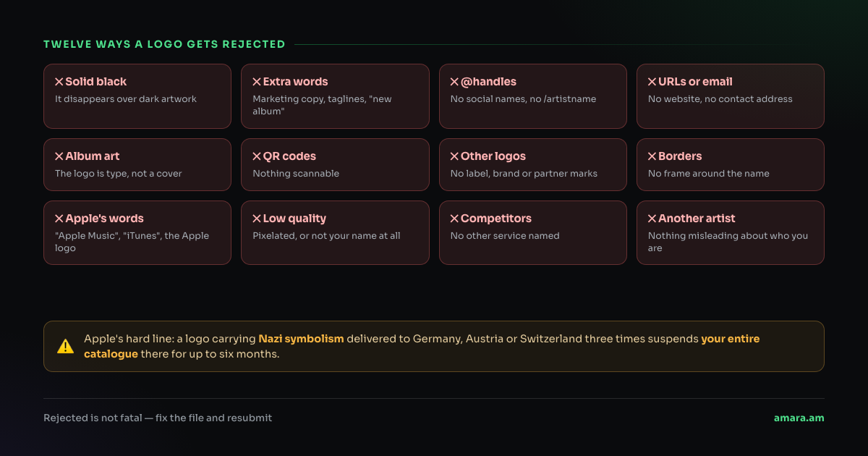Image resolution: width=868 pixels, height=456 pixels.
Task: Click the X icon beside Solid black
Action: [x=59, y=82]
